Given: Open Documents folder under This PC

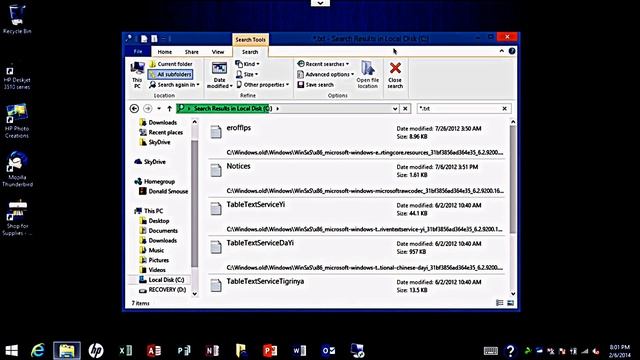Looking at the screenshot, I should point(158,231).
